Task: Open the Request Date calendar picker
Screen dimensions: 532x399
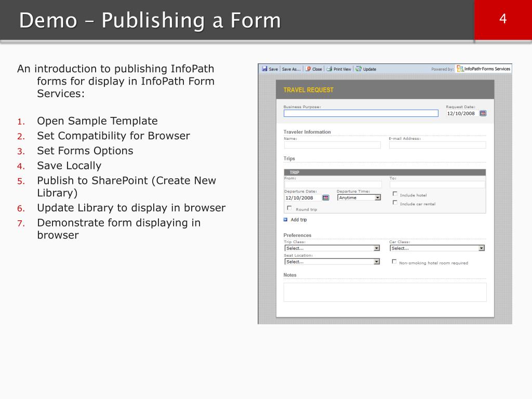Action: [x=483, y=113]
